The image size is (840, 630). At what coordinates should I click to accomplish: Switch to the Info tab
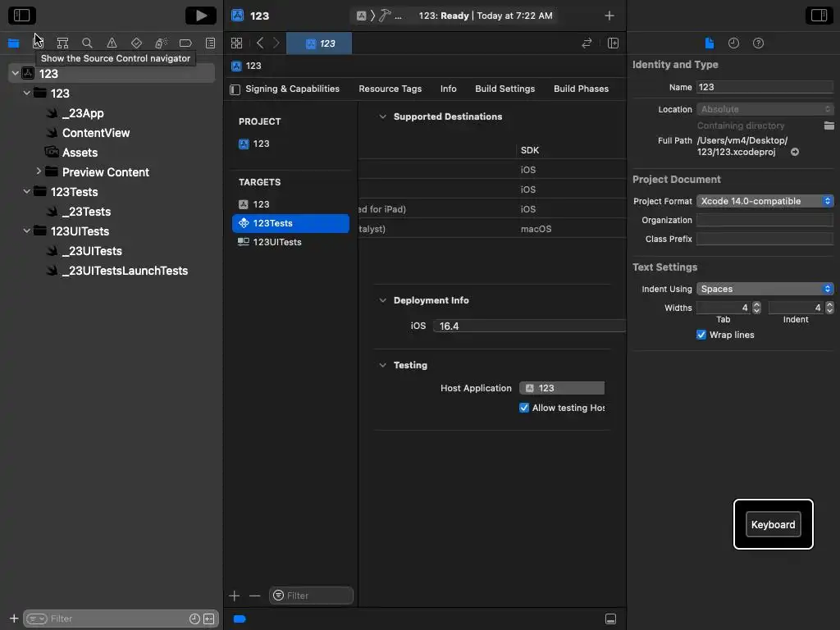tap(449, 89)
